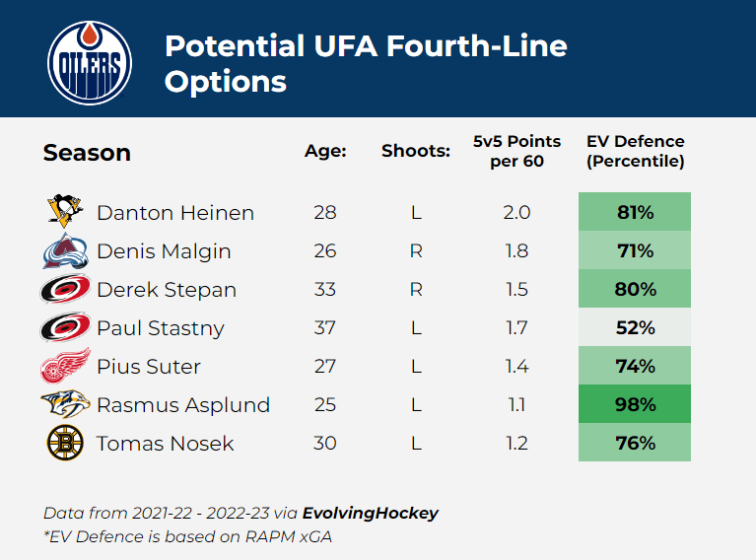Click the EvolvingHockey source text
The width and height of the screenshot is (756, 560).
pos(371,513)
